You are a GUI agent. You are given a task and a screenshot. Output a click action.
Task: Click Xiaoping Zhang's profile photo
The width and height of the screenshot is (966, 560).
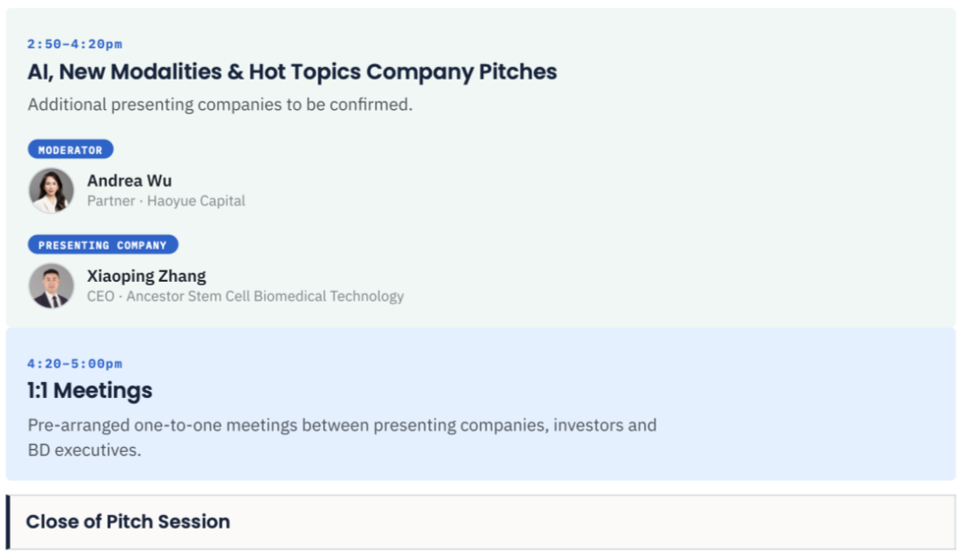[51, 286]
